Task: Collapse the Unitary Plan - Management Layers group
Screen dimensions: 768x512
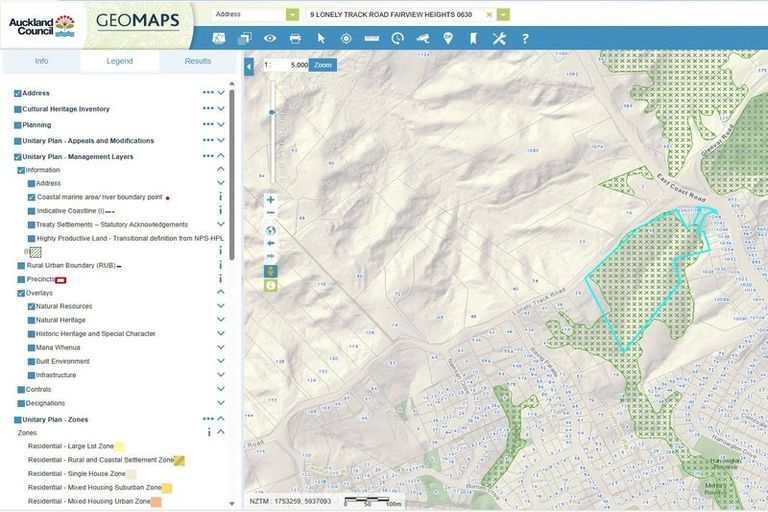Action: (x=221, y=157)
